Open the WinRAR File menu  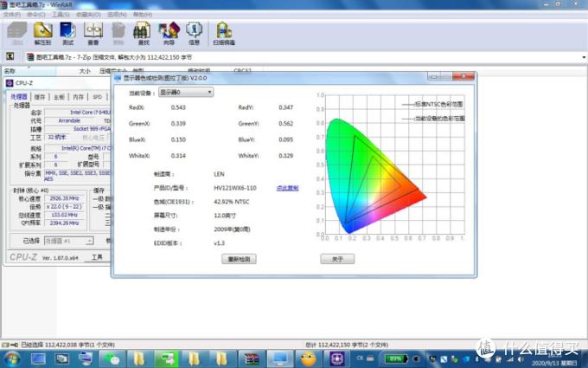(x=12, y=14)
